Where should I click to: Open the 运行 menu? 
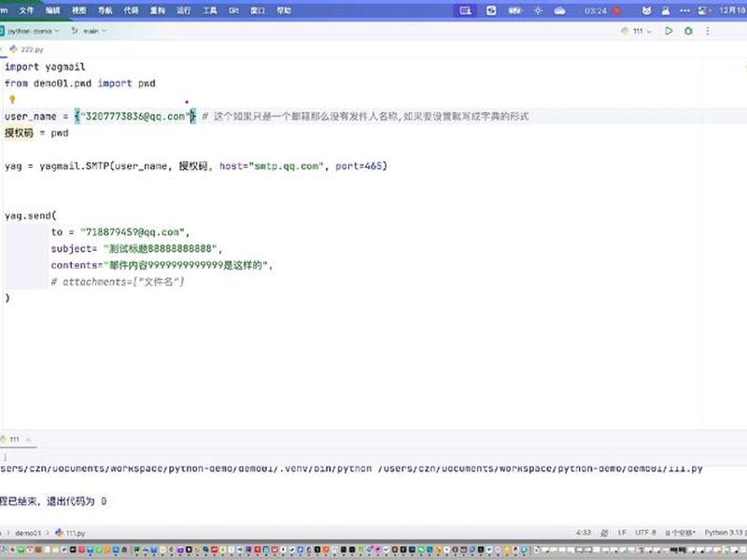183,10
